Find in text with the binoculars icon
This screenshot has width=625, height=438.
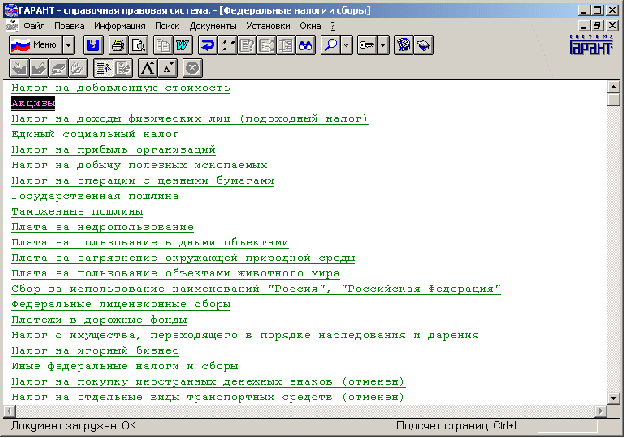pos(306,45)
